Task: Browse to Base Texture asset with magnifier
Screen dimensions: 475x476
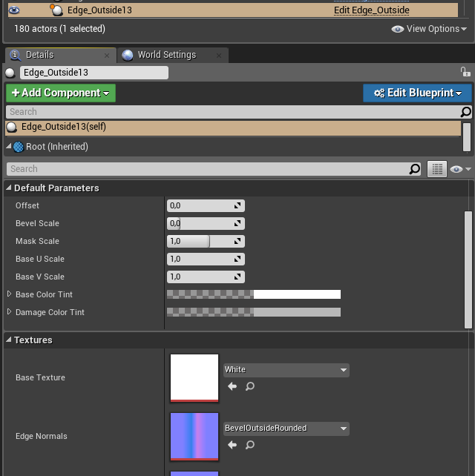Action: pyautogui.click(x=250, y=386)
